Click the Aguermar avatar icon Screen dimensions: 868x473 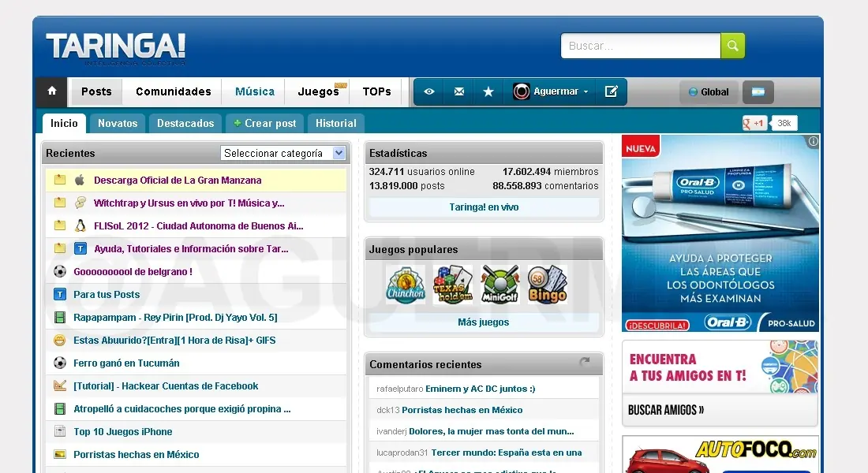point(521,91)
